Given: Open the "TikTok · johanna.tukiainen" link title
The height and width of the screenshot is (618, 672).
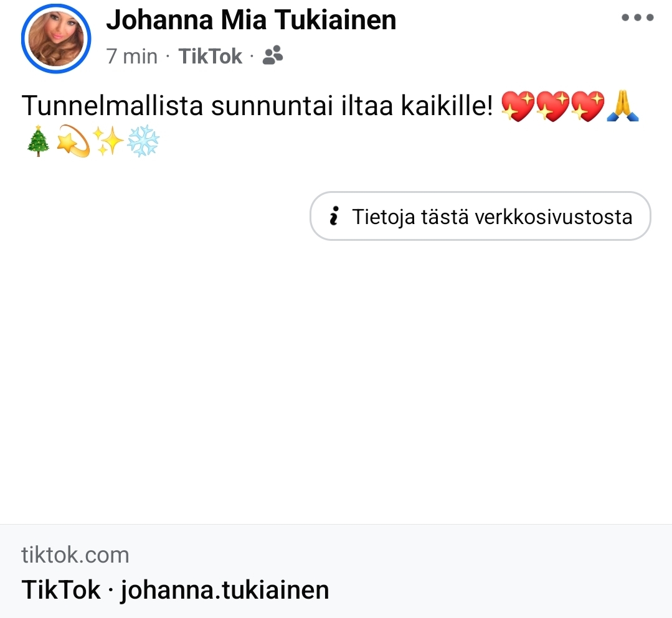Looking at the screenshot, I should 175,589.
